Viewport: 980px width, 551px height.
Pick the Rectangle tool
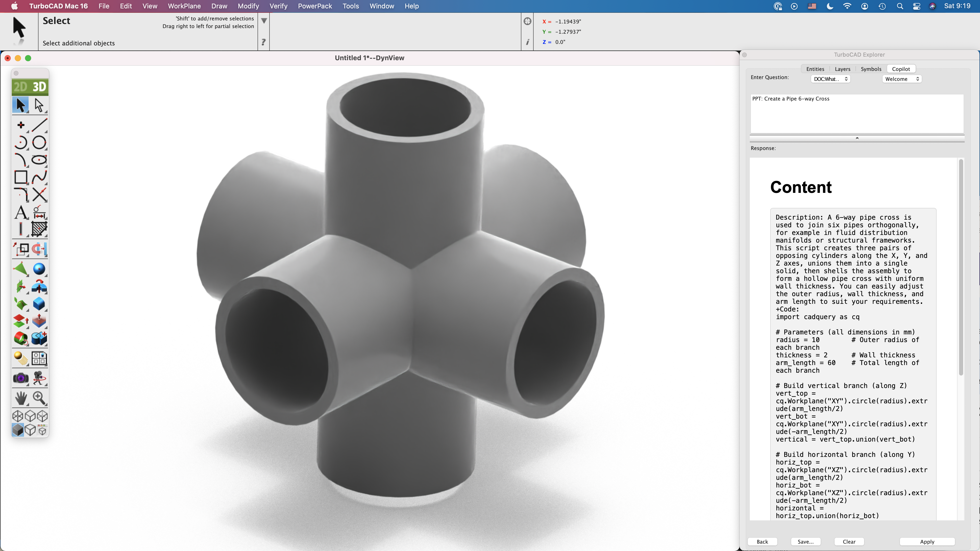click(20, 177)
